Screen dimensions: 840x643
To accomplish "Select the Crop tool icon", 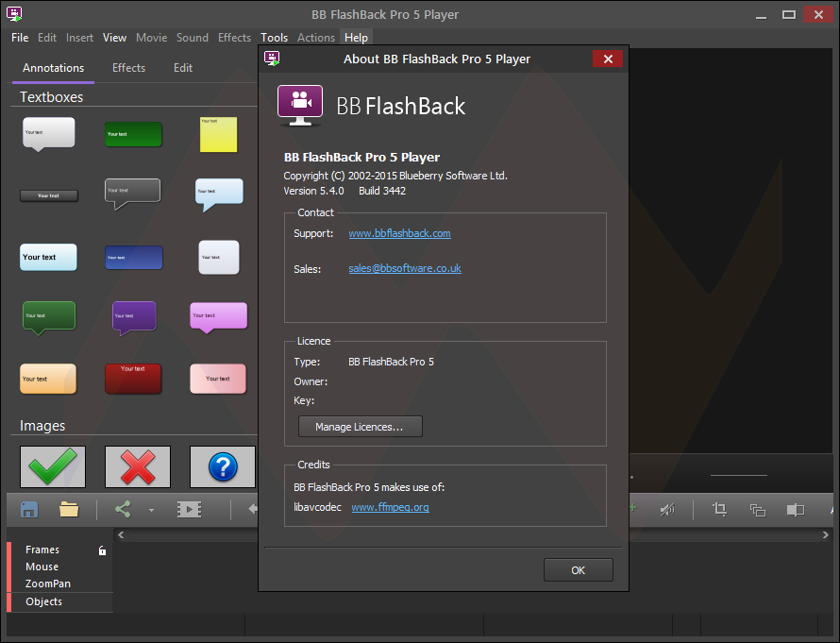I will pyautogui.click(x=719, y=509).
